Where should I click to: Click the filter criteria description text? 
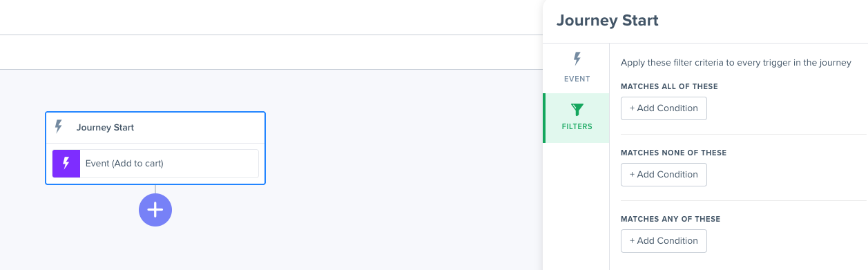735,63
